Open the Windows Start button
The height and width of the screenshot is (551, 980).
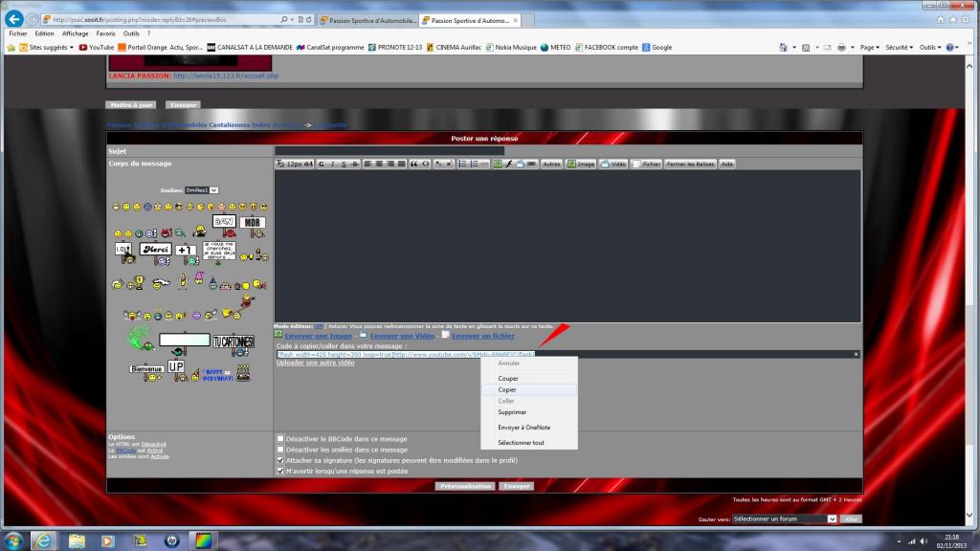tap(13, 540)
